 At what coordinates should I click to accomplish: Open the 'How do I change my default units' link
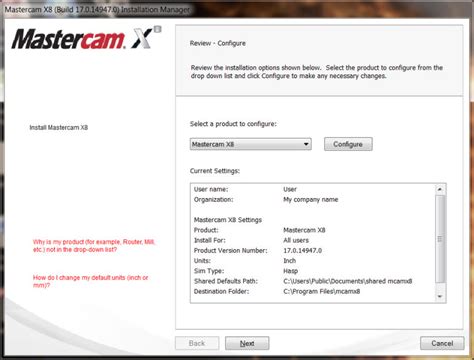(90, 281)
